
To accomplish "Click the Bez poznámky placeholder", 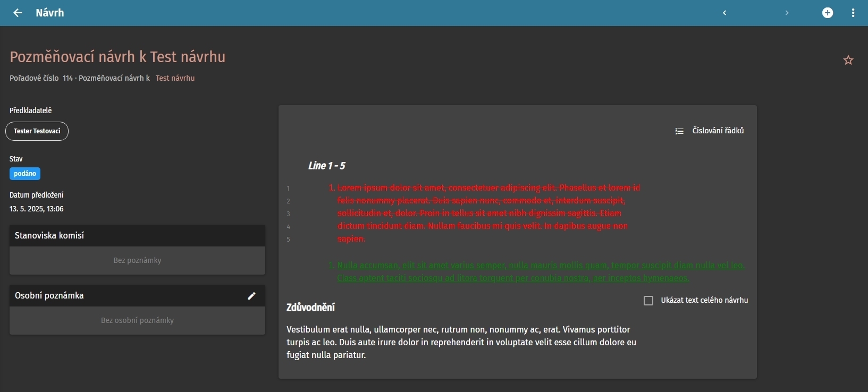I will [x=137, y=260].
